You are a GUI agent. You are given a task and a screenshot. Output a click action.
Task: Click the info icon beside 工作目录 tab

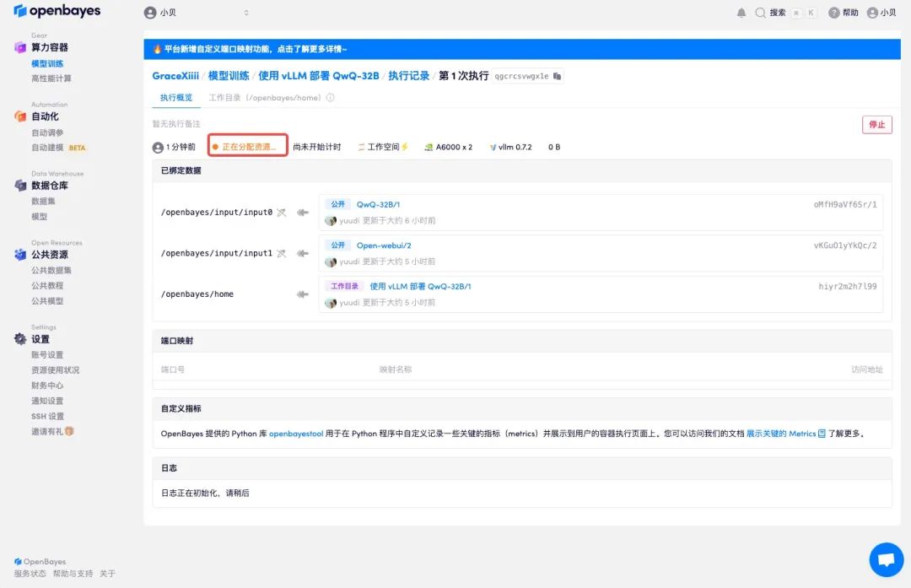pyautogui.click(x=330, y=98)
